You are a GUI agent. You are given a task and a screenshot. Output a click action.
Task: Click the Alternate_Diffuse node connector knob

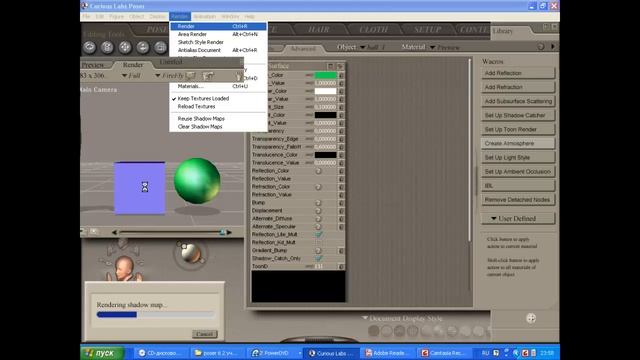(x=318, y=219)
